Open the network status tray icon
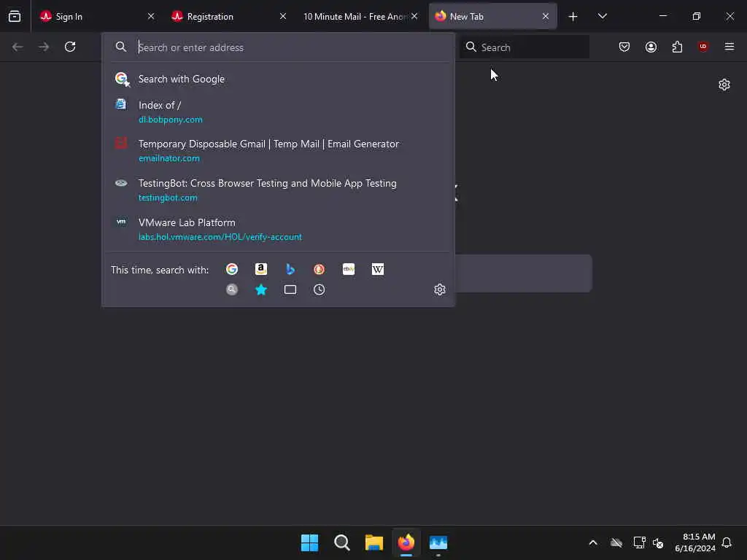Screen dimensions: 747x560 coord(639,542)
